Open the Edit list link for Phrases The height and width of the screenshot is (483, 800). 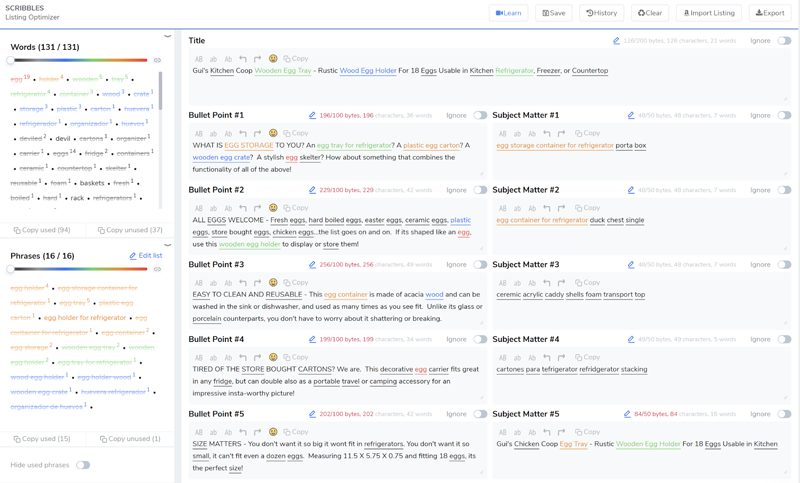click(x=146, y=256)
